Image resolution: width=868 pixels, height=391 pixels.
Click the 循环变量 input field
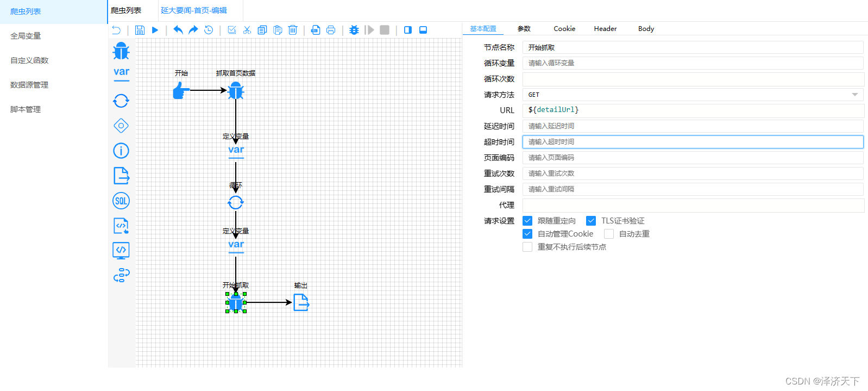click(x=693, y=63)
